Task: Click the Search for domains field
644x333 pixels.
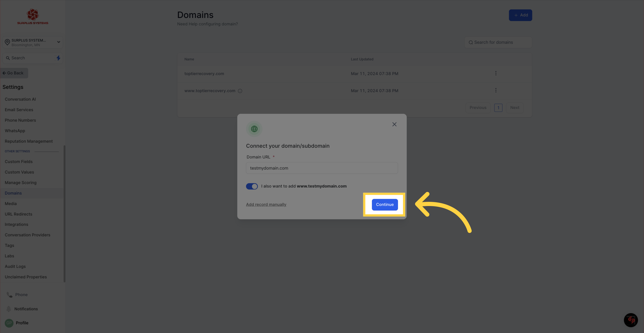Action: tap(498, 42)
